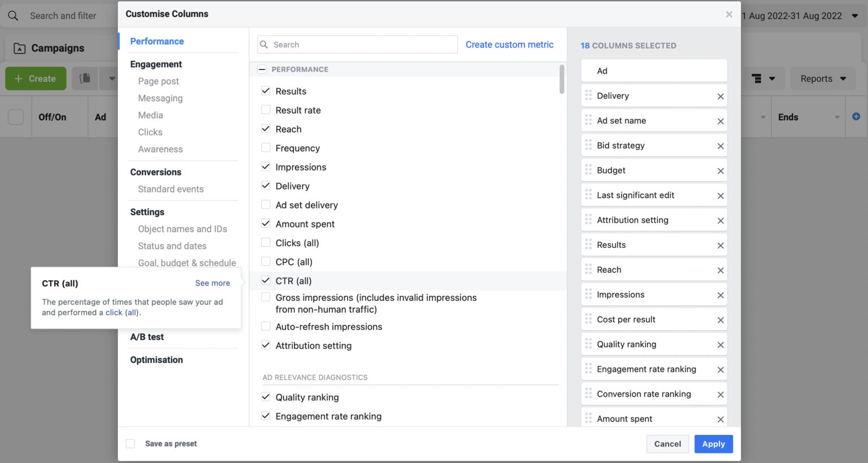Switch to the Engagement category
The width and height of the screenshot is (868, 463).
(x=156, y=64)
